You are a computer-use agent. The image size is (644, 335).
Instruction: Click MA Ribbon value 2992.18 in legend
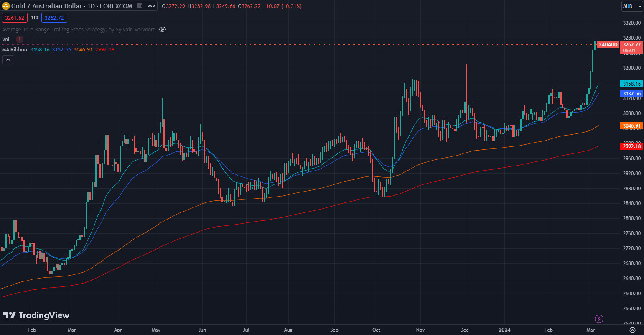[x=105, y=49]
